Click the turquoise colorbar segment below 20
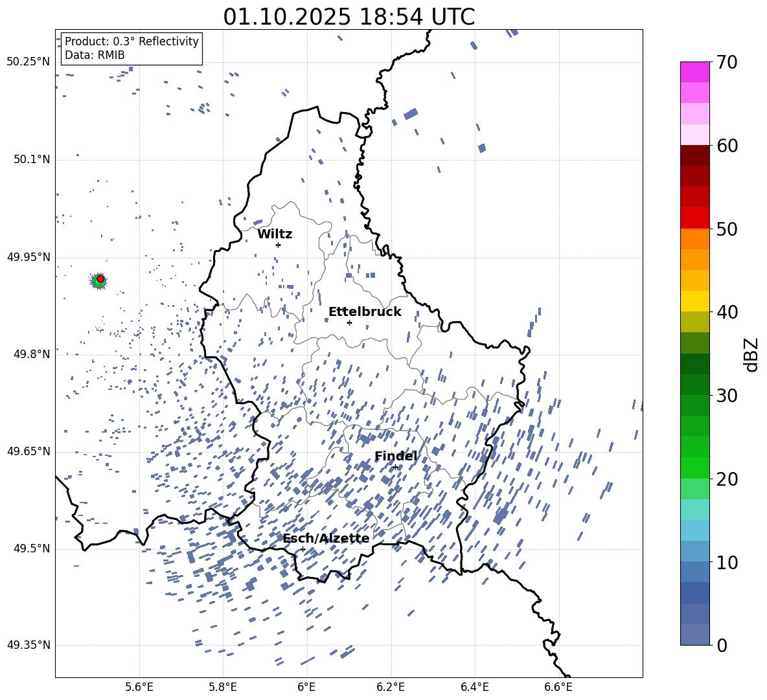The height and width of the screenshot is (700, 767). 694,510
